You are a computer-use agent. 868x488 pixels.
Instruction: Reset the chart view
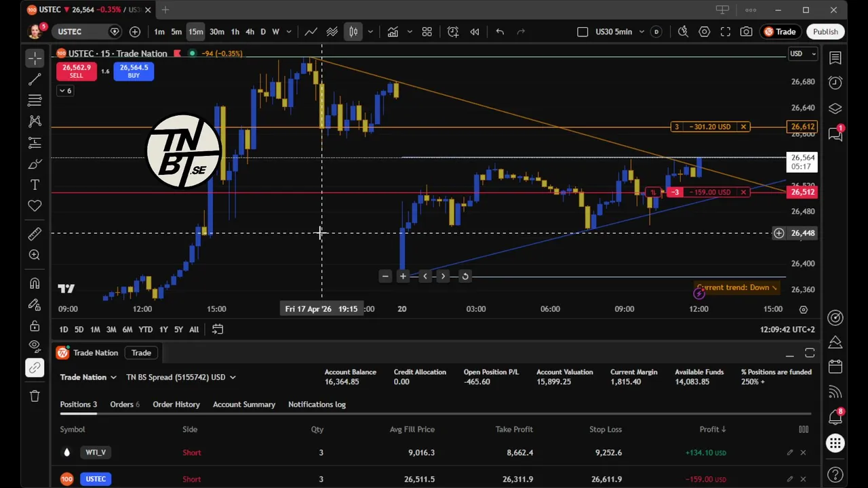click(x=465, y=276)
